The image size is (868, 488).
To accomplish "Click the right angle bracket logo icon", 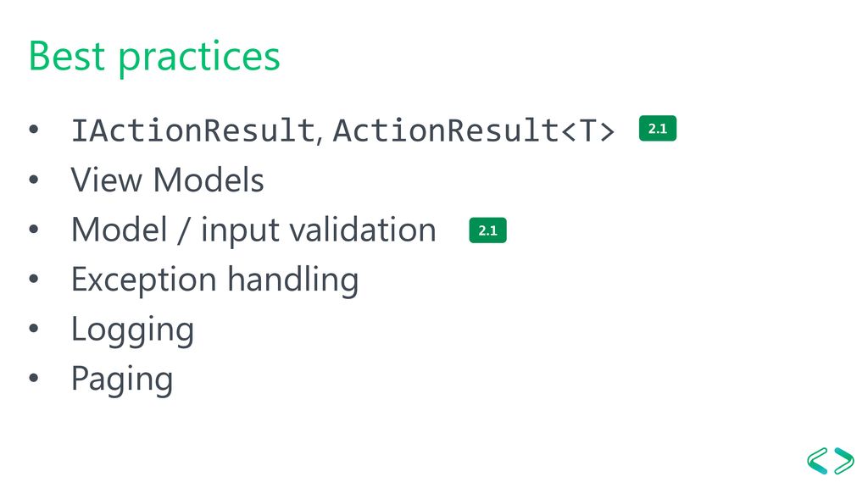I will click(x=844, y=461).
